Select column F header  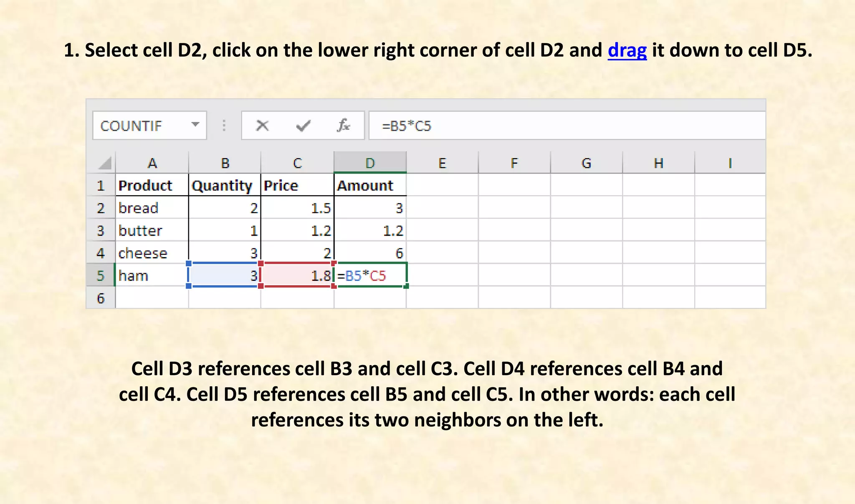[x=514, y=163]
